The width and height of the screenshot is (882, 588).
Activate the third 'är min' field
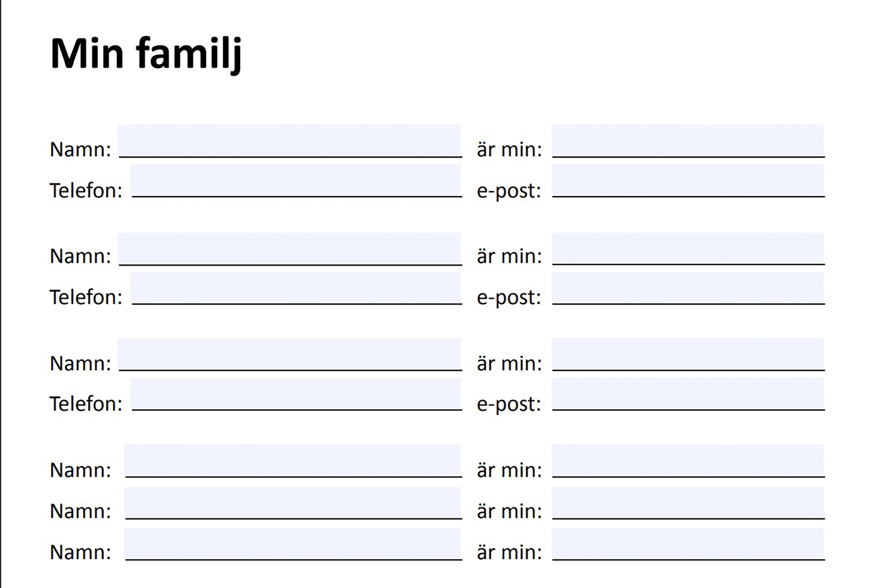[x=687, y=354]
